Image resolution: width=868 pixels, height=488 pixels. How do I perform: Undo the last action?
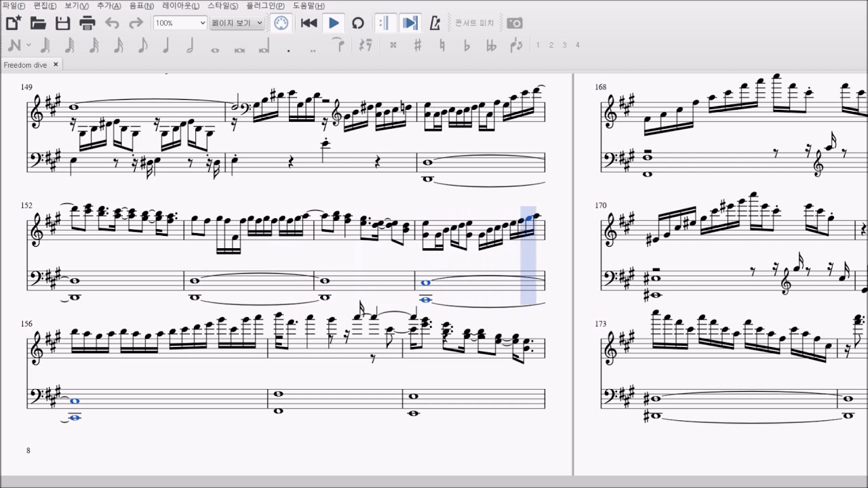pyautogui.click(x=112, y=23)
